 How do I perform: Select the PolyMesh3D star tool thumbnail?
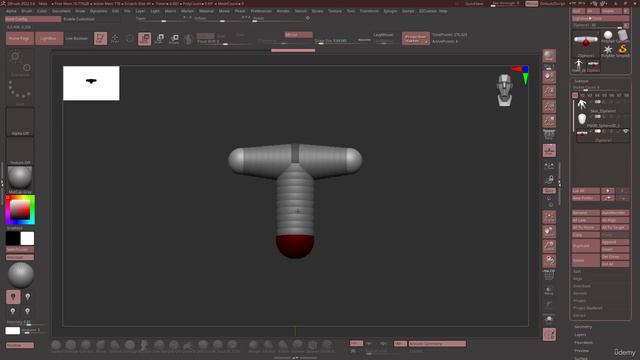point(608,50)
